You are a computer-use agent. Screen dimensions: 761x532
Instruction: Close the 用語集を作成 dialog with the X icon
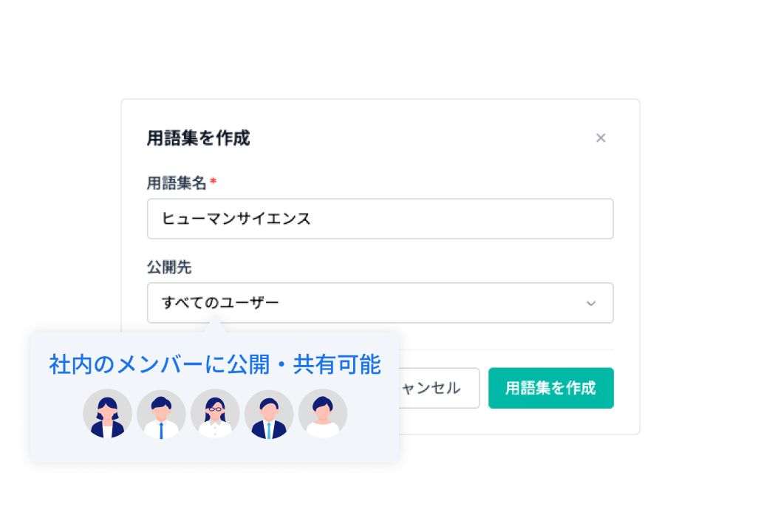click(x=601, y=138)
